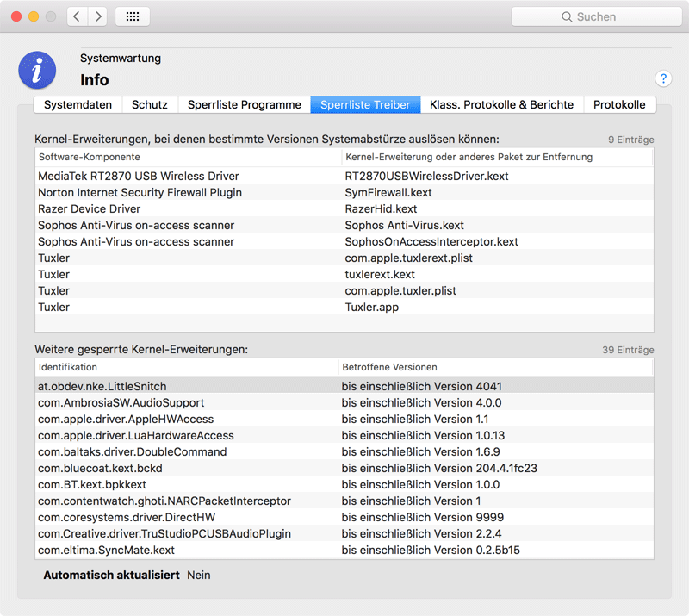Sort by Identifikation column header
This screenshot has height=616, width=689.
coord(186,367)
